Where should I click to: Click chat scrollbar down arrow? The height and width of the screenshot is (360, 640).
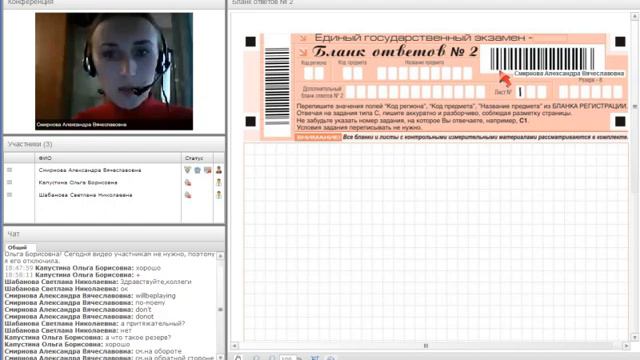coord(220,357)
